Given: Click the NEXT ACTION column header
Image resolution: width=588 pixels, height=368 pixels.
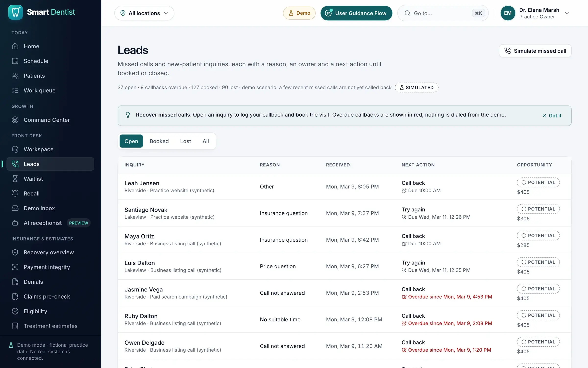Looking at the screenshot, I should coord(418,165).
